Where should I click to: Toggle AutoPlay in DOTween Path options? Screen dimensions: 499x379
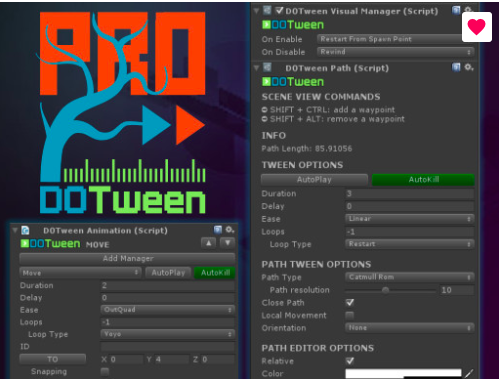tap(314, 180)
